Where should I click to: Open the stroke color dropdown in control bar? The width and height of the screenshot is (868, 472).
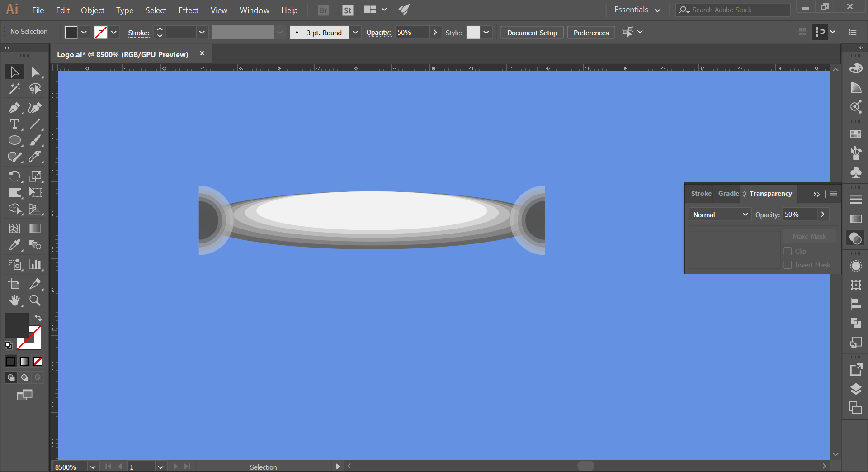[x=114, y=32]
